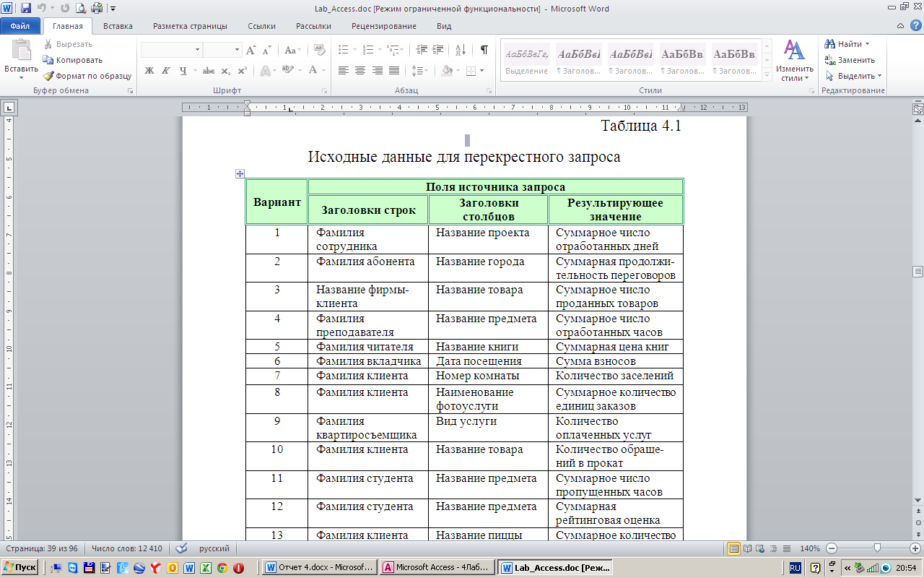Open the Change Case (Aa) dropdown
Image resolution: width=924 pixels, height=578 pixels.
(292, 50)
